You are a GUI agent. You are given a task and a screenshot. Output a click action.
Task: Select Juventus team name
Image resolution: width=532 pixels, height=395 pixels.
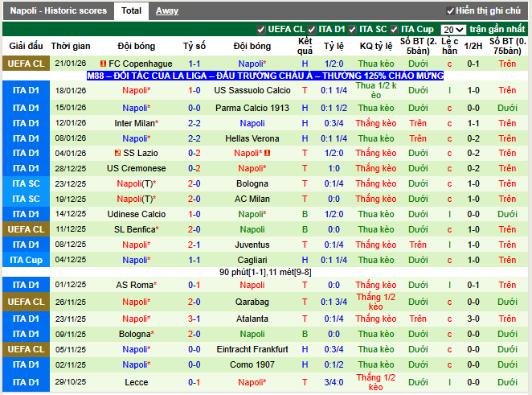252,245
